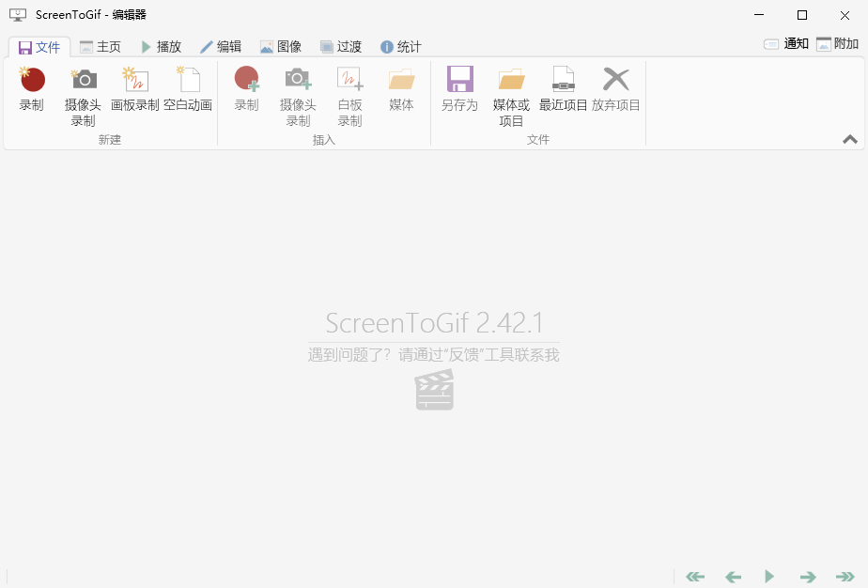The width and height of the screenshot is (868, 588).
Task: Open the 通知 notifications panel
Action: point(787,42)
